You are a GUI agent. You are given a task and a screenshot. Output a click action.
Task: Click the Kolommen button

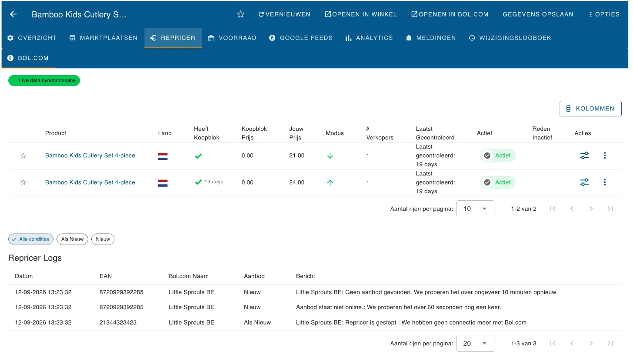pyautogui.click(x=590, y=109)
